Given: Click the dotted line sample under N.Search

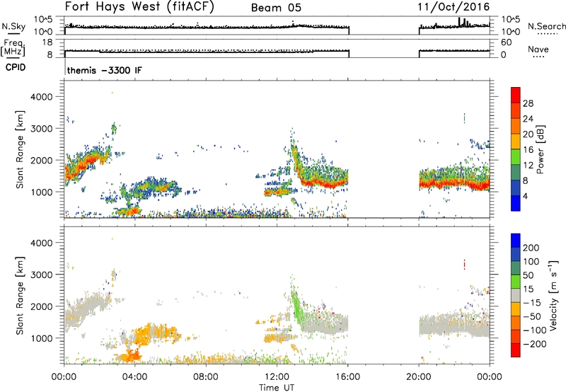Looking at the screenshot, I should (547, 34).
